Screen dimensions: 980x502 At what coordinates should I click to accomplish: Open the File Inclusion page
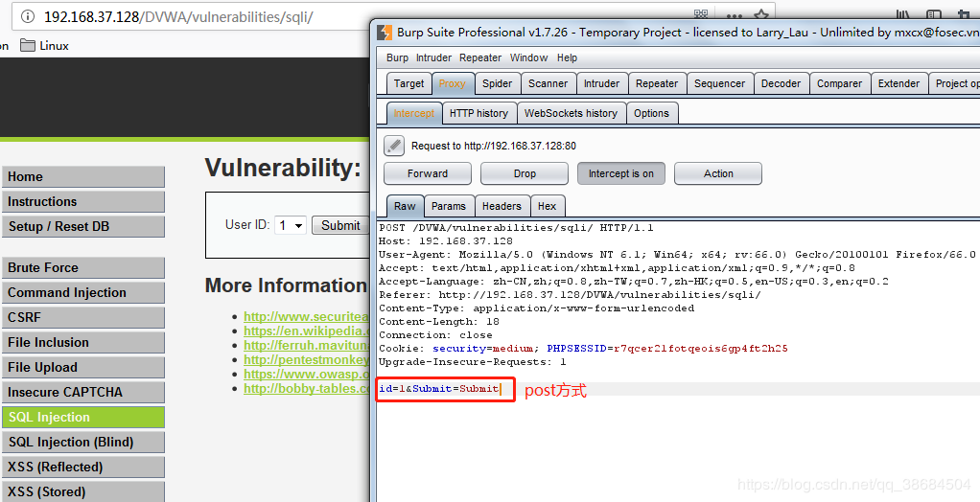coord(83,343)
